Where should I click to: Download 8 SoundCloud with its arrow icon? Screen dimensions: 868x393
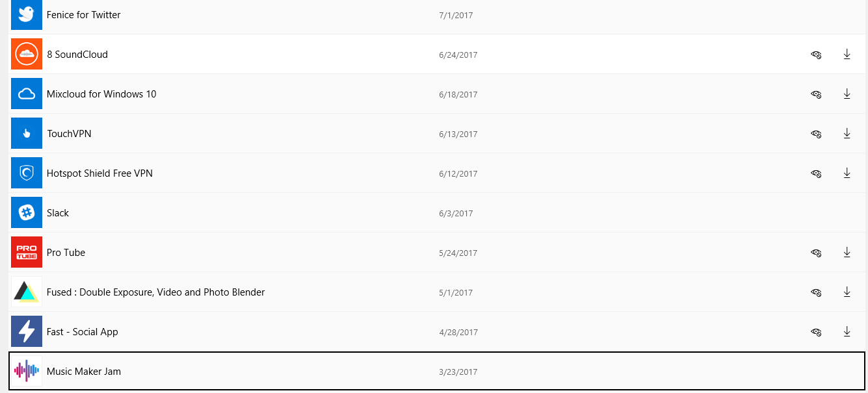[847, 55]
